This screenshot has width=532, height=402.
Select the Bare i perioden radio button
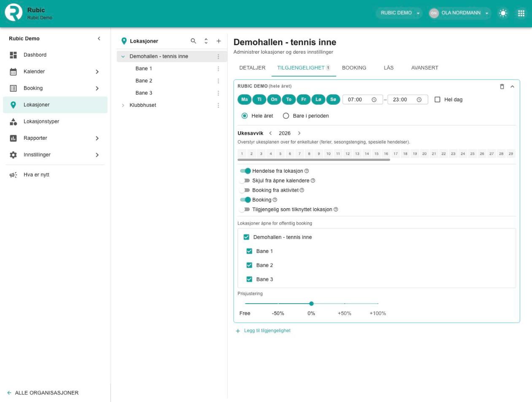click(286, 116)
